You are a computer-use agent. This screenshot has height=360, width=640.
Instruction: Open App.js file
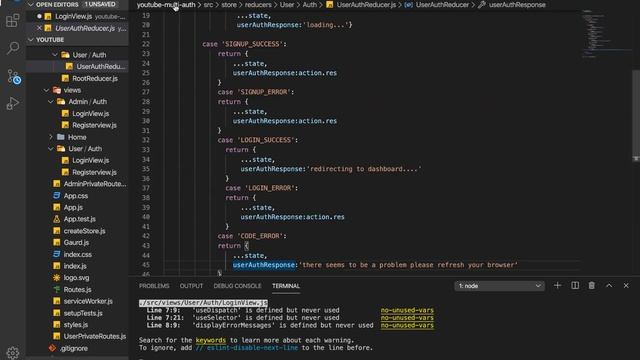tap(73, 207)
